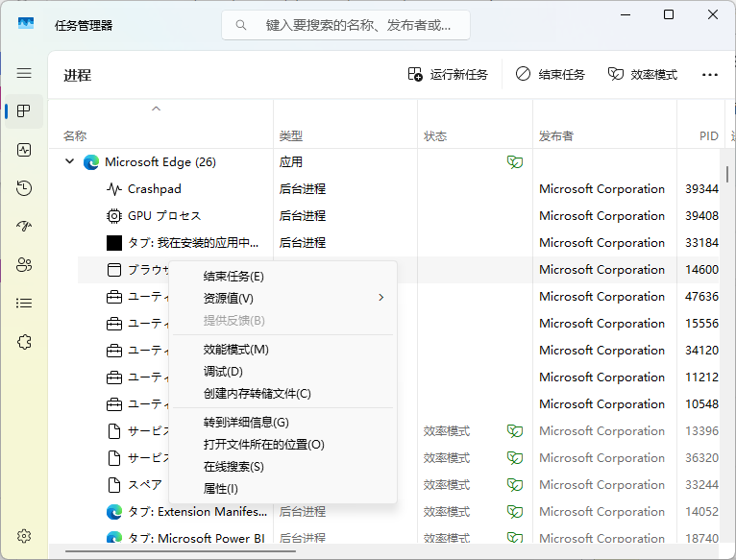Screen dimensions: 736x560
Task: Click the Microsoft Edge app icon in the group row
Action: click(x=91, y=162)
